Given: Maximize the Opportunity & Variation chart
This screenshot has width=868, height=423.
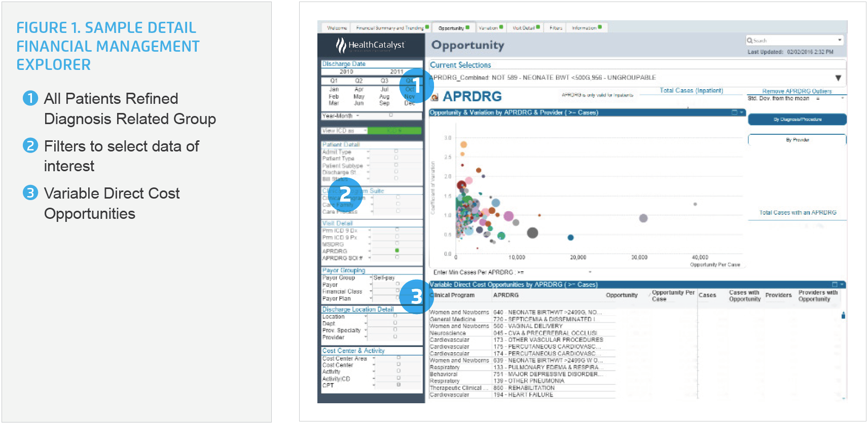Looking at the screenshot, I should 735,112.
